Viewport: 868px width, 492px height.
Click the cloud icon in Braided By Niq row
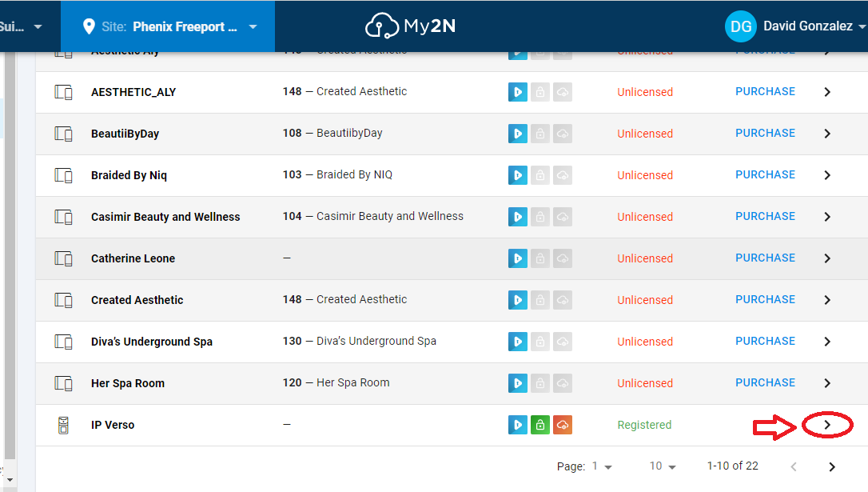tap(563, 175)
